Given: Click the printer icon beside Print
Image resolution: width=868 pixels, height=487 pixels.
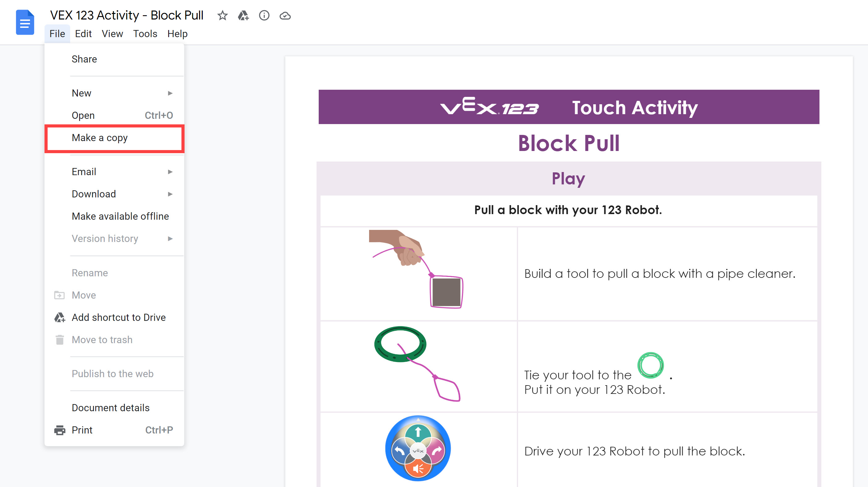Looking at the screenshot, I should pos(60,430).
